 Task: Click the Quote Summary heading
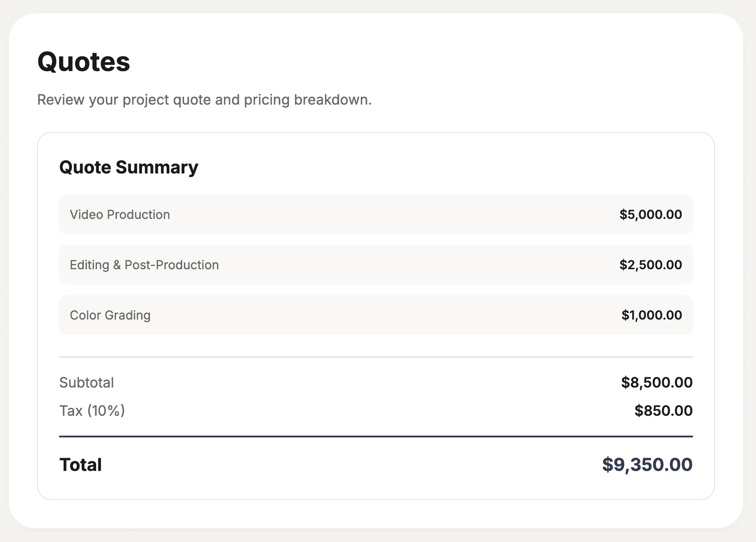129,167
